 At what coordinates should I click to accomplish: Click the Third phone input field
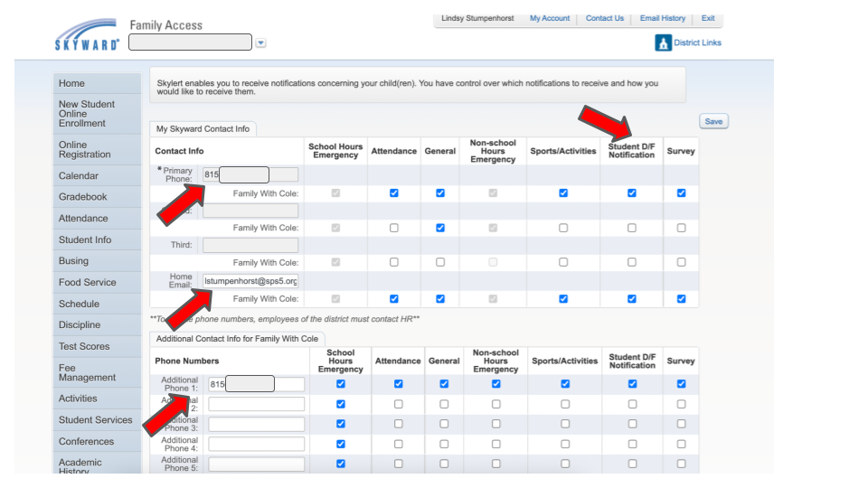(250, 245)
